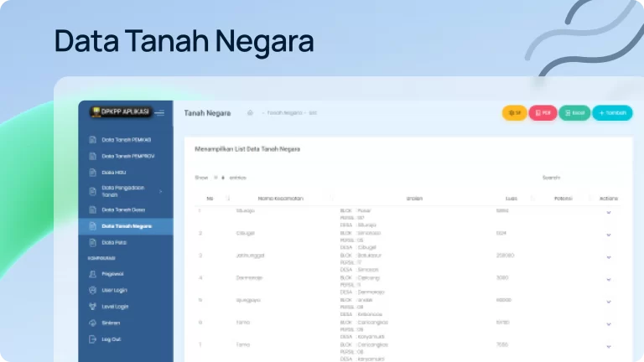Click the User Login icon
Image resolution: width=644 pixels, height=362 pixels.
tap(92, 290)
